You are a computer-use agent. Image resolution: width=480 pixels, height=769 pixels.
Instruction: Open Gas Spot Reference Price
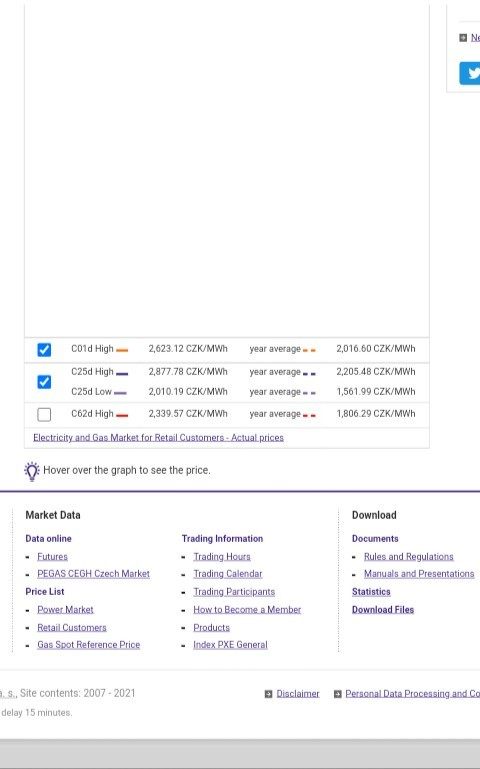coord(89,644)
